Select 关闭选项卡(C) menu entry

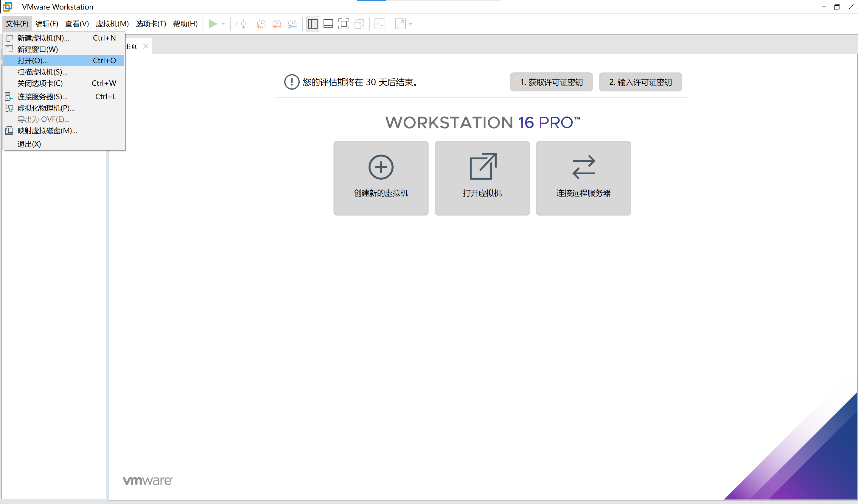[64, 83]
